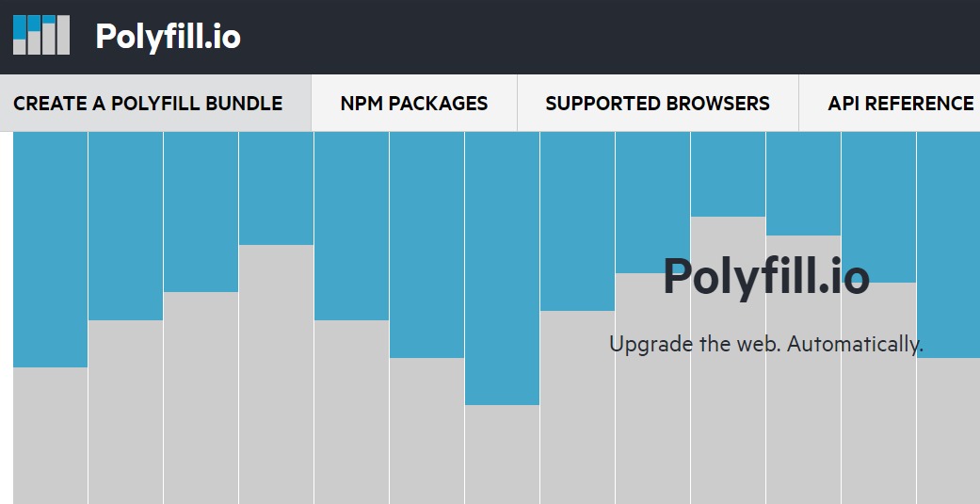Click the shortest gray bar in the hero graphic
980x504 pixels.
[x=502, y=454]
